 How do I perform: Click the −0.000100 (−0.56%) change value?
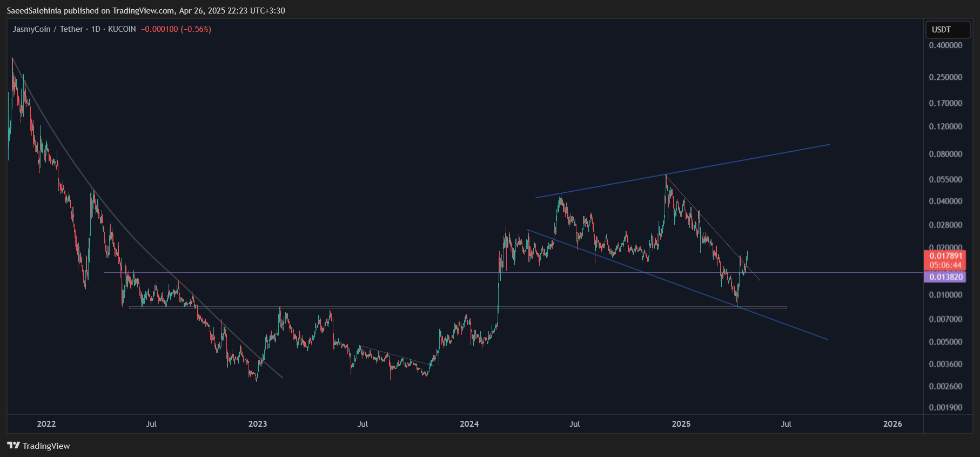[x=176, y=29]
